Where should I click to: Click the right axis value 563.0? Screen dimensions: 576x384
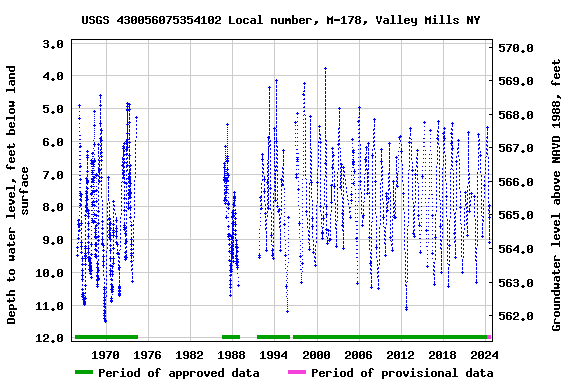(x=516, y=283)
